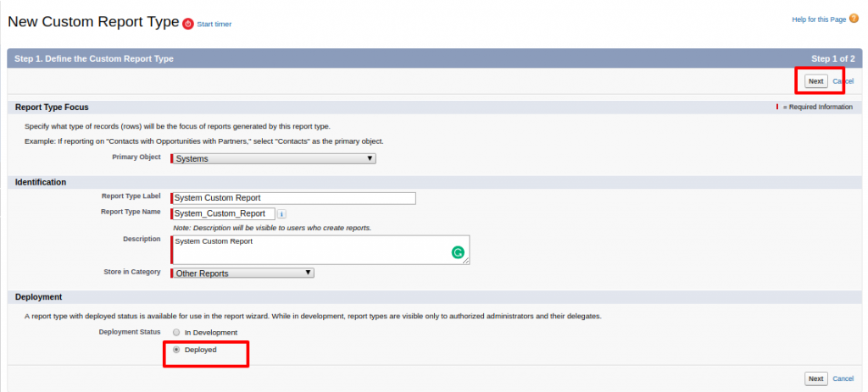Screen dimensions: 868x392
Task: Click the top Cancel link
Action: (x=843, y=81)
